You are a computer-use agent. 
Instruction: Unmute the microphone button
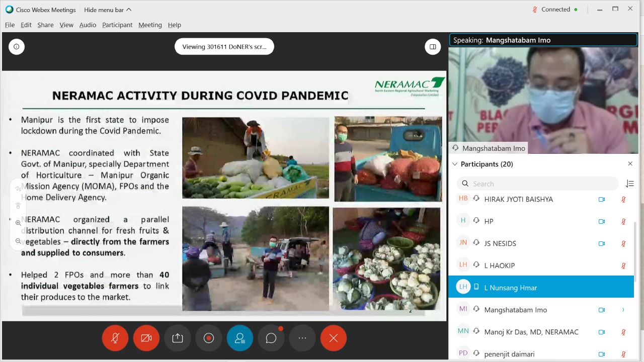115,338
